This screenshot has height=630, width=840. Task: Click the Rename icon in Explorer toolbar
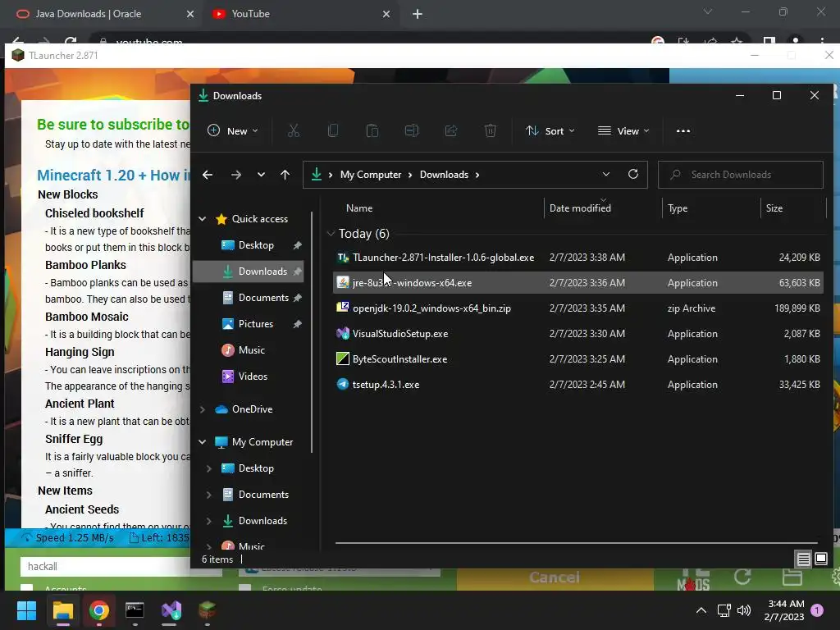click(412, 130)
